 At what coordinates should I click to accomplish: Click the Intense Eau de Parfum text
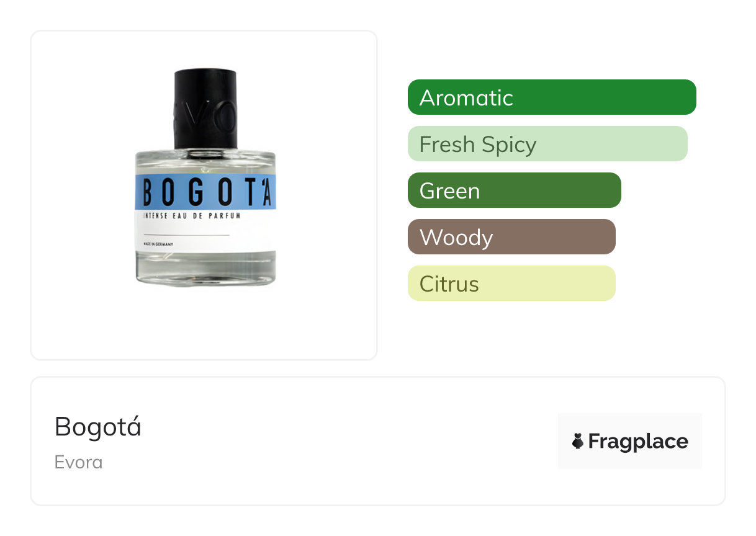pyautogui.click(x=192, y=217)
